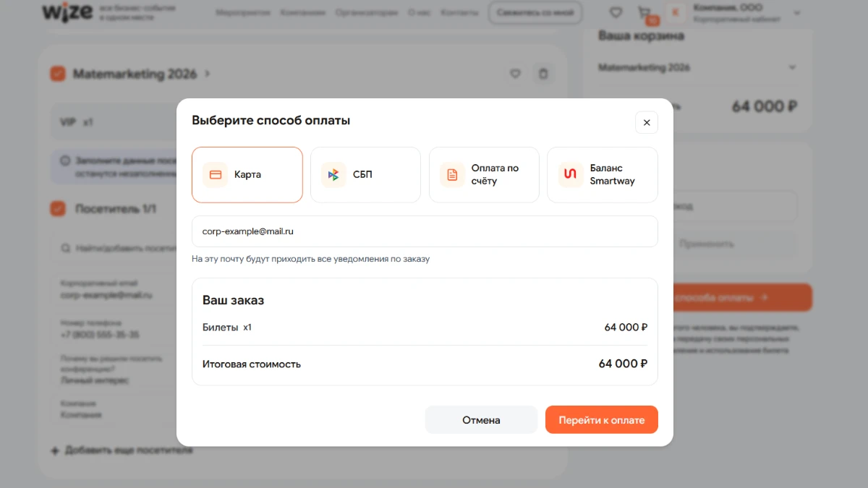Delete Matemarketing 2026 with trash icon

tap(544, 74)
